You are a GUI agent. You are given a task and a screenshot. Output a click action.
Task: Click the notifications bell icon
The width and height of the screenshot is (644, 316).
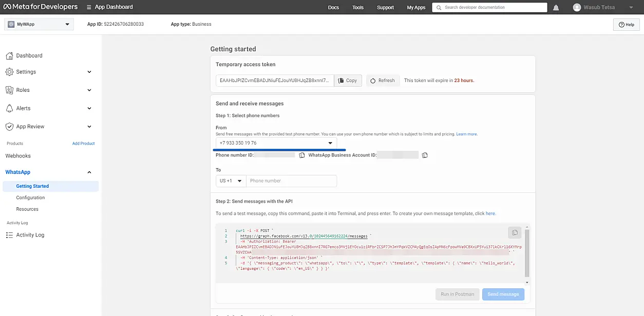(x=556, y=8)
